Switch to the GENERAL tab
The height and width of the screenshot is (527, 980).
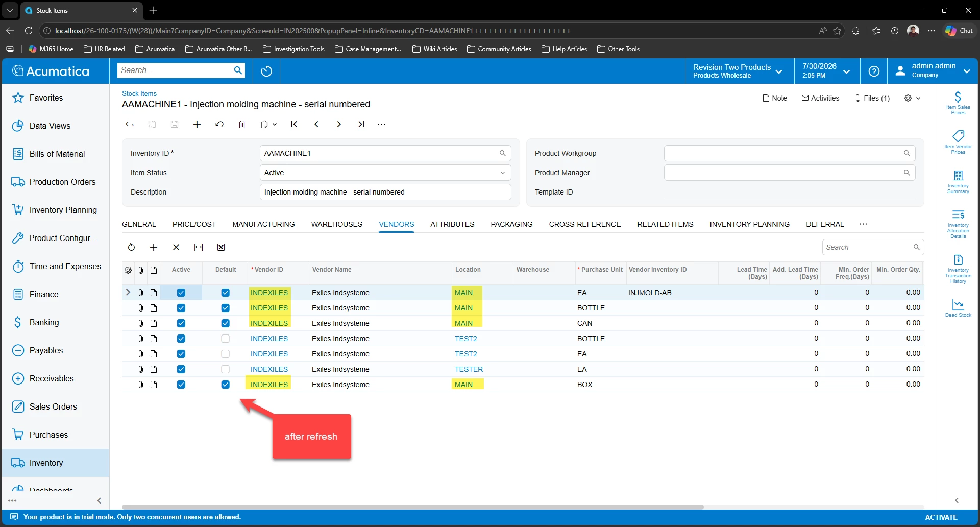pyautogui.click(x=139, y=224)
